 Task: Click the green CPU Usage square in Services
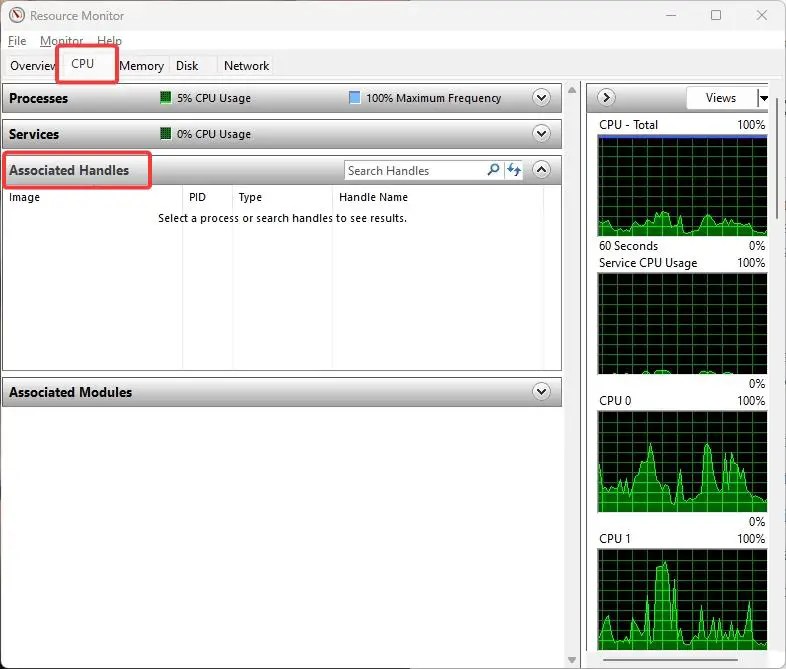point(165,133)
